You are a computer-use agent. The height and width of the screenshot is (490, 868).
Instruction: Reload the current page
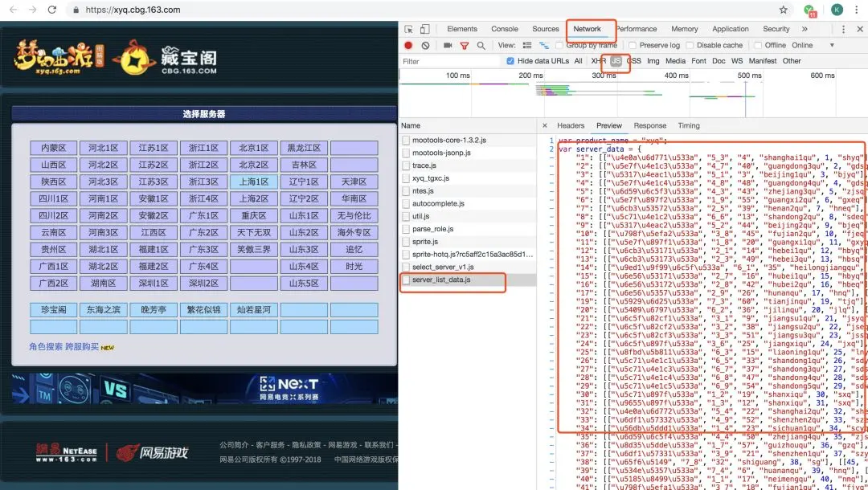coord(52,10)
